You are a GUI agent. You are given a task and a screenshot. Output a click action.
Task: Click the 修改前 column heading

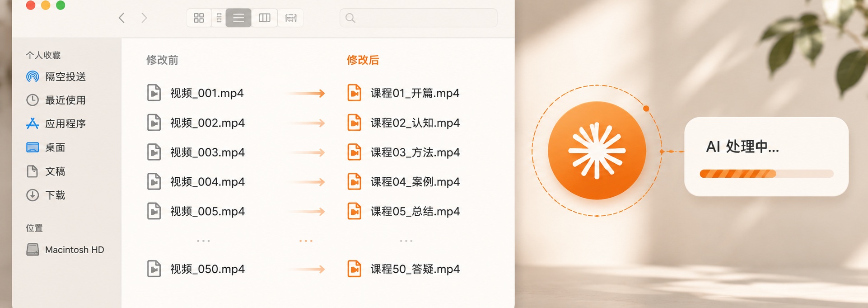pos(162,60)
